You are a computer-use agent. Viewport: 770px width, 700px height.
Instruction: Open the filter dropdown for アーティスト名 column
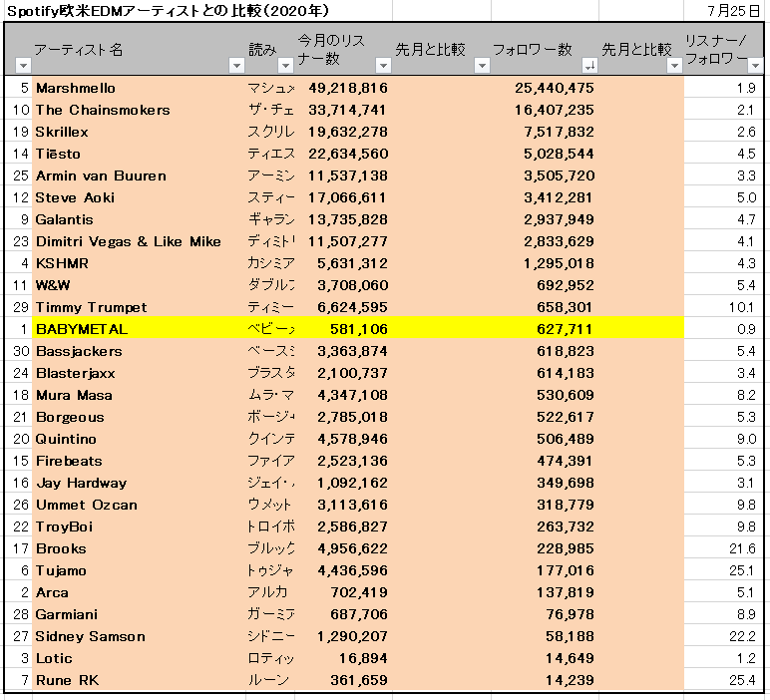click(x=236, y=65)
